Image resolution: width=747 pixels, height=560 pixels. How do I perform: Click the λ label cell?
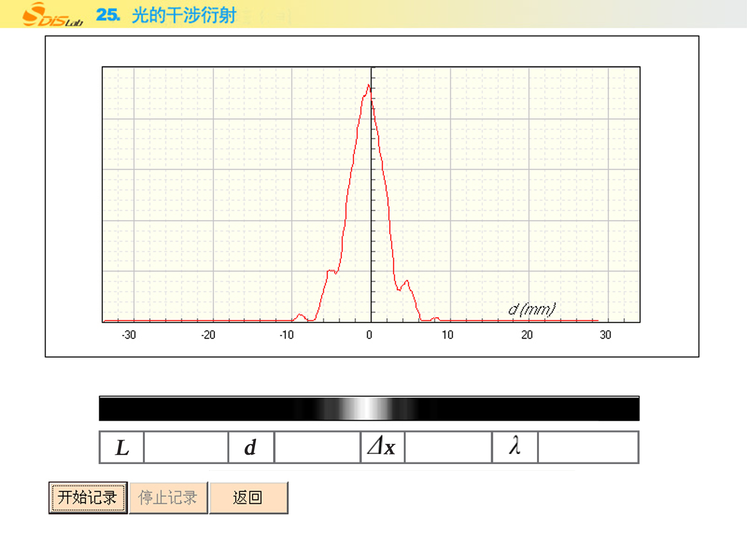(515, 447)
